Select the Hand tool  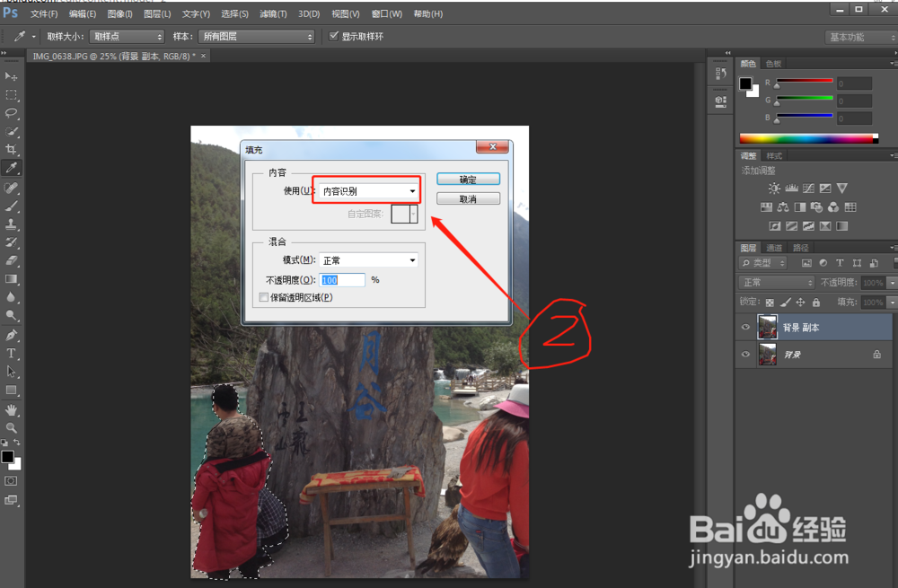tap(11, 410)
